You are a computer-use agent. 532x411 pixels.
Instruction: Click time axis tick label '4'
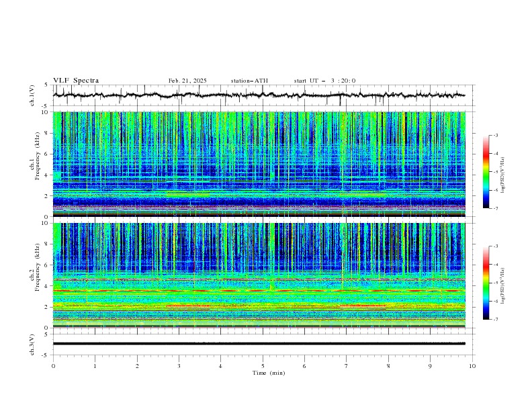tap(220, 366)
